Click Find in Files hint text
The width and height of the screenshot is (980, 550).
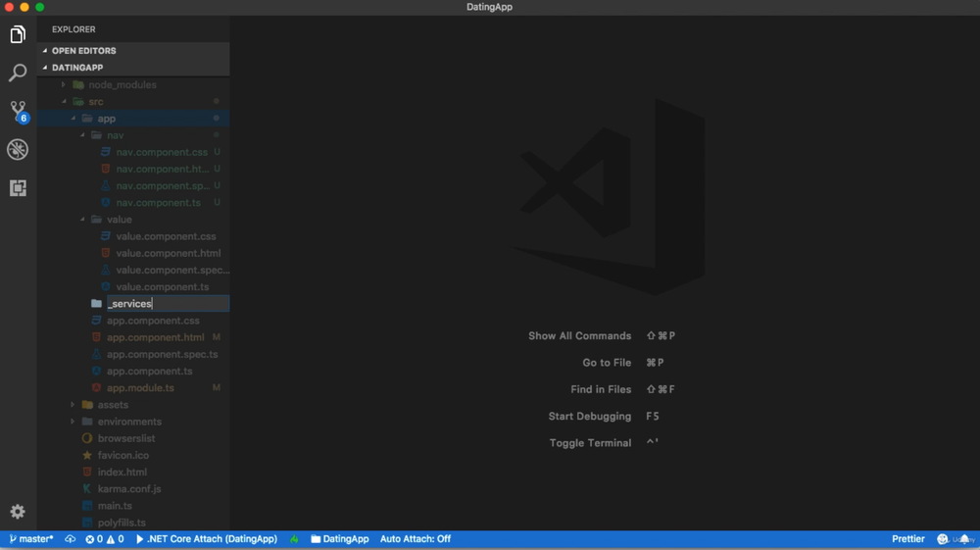coord(601,389)
